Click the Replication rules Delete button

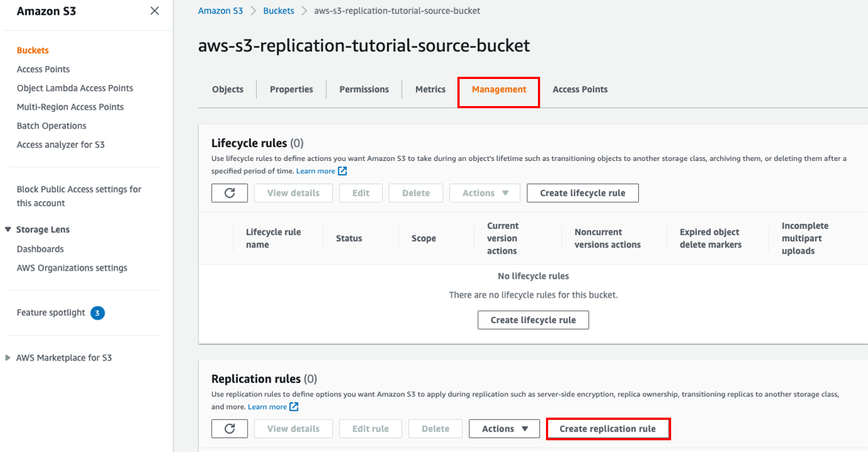tap(435, 429)
